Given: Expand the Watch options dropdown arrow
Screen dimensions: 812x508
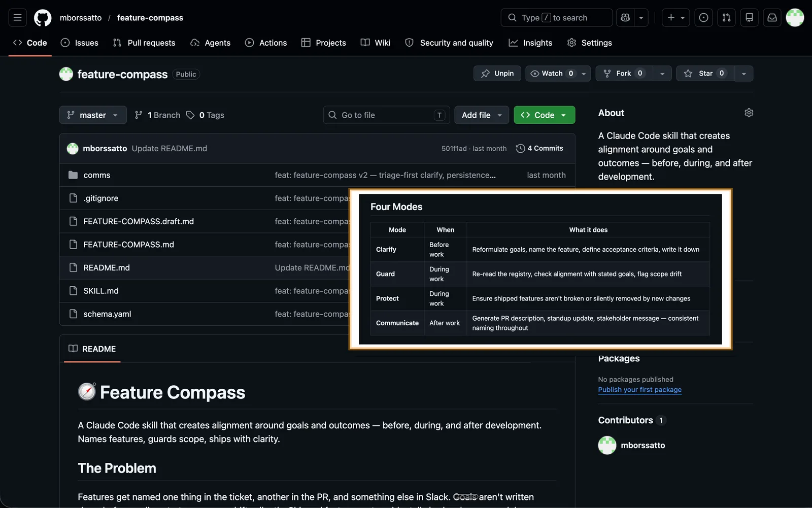Looking at the screenshot, I should point(584,74).
